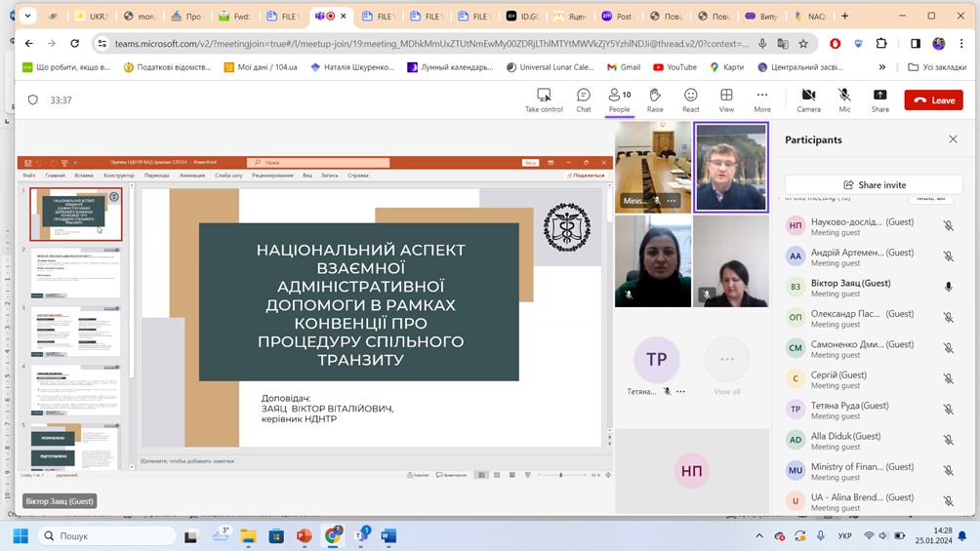Select the highlighted speaker video tile
Viewport: 980px width, 551px height.
pyautogui.click(x=731, y=168)
